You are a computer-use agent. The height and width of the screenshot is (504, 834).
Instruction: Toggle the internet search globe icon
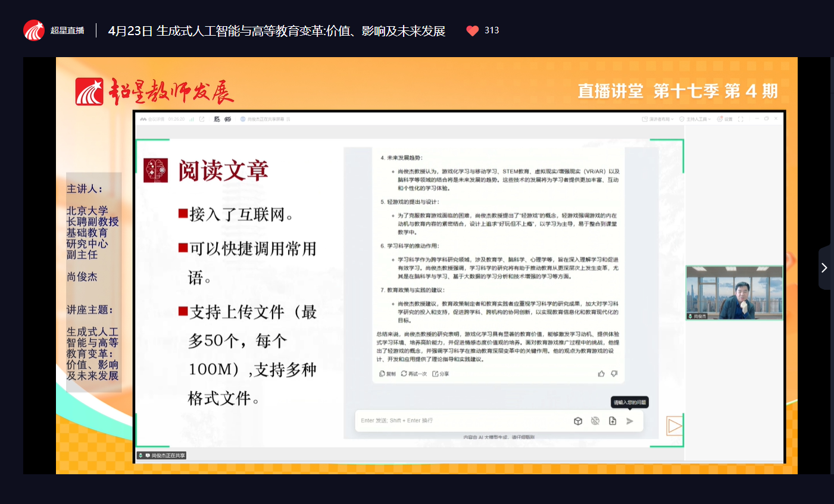coord(595,421)
